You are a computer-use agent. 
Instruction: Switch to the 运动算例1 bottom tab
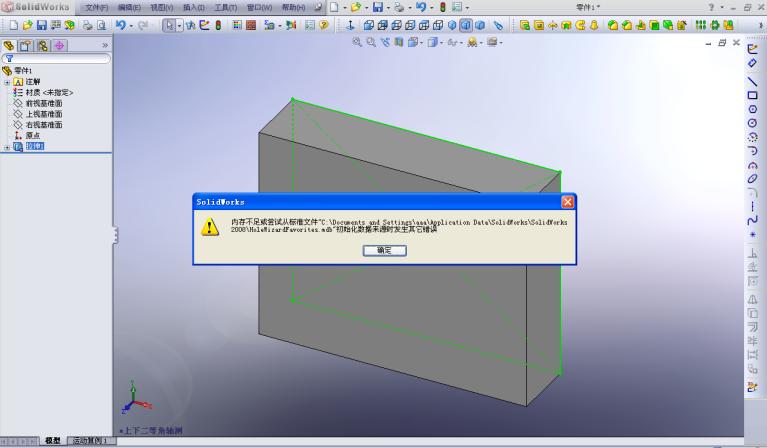[x=91, y=441]
